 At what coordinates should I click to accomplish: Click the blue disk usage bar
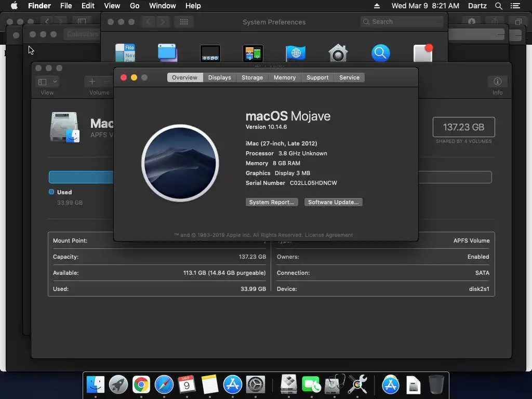pyautogui.click(x=81, y=177)
